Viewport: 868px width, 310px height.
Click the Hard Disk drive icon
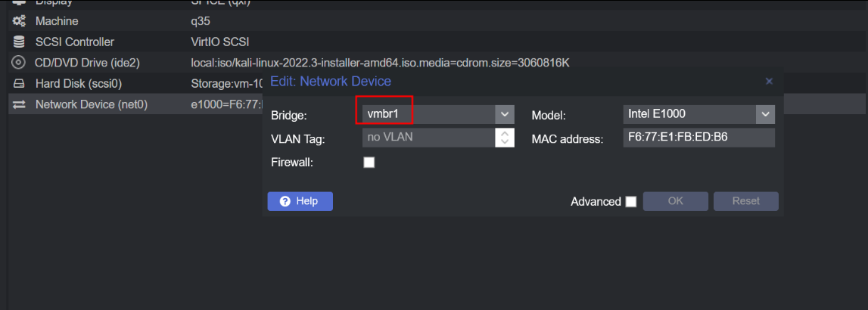20,82
